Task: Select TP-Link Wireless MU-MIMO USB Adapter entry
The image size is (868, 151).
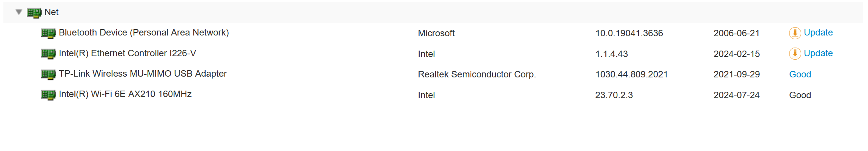Action: (x=143, y=74)
